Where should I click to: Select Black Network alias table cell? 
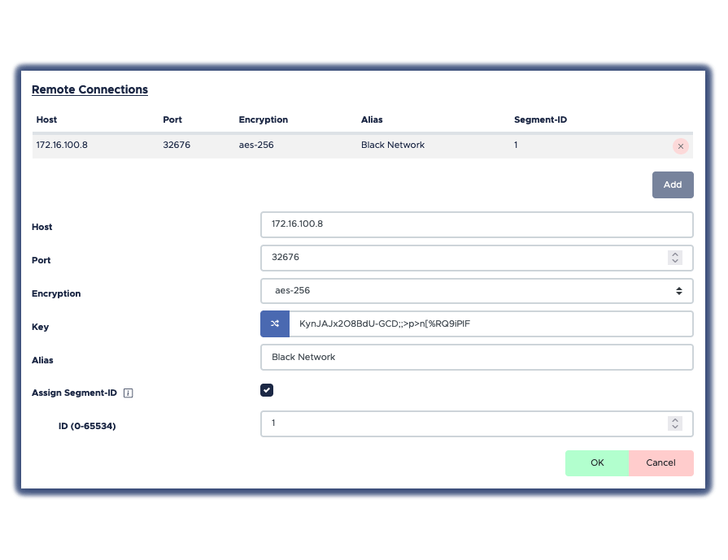coord(393,145)
